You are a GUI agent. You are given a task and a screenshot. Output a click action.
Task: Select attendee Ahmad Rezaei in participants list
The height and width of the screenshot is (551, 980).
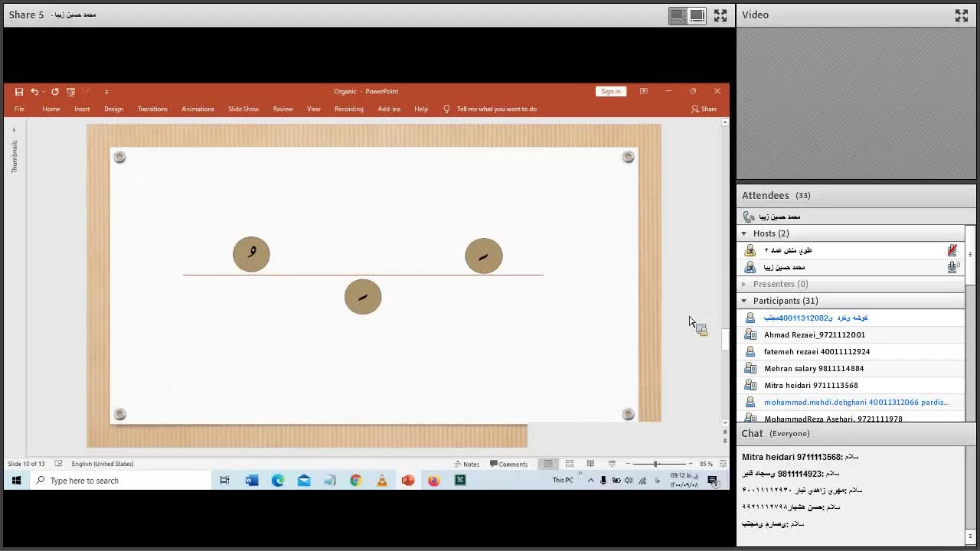[x=814, y=334]
